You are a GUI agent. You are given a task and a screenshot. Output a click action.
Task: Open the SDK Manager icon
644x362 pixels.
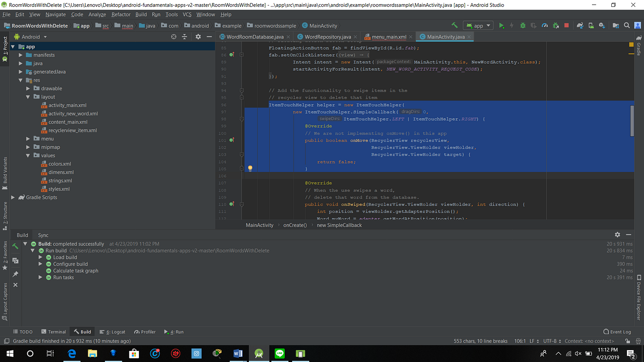point(602,25)
